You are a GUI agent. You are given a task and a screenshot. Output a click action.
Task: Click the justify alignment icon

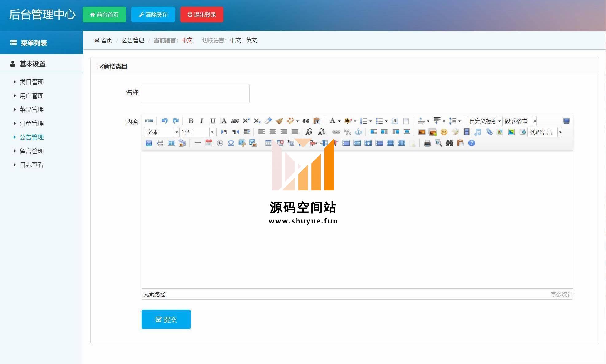point(295,132)
